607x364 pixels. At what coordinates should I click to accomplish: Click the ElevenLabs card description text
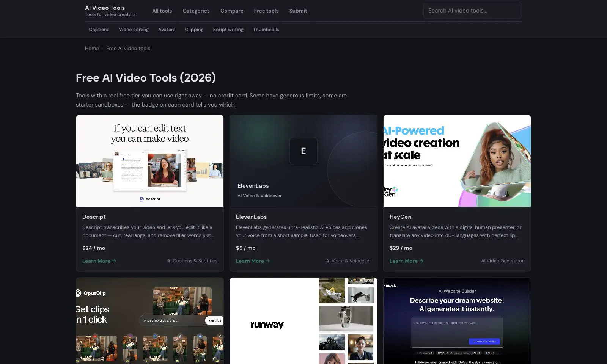point(302,231)
